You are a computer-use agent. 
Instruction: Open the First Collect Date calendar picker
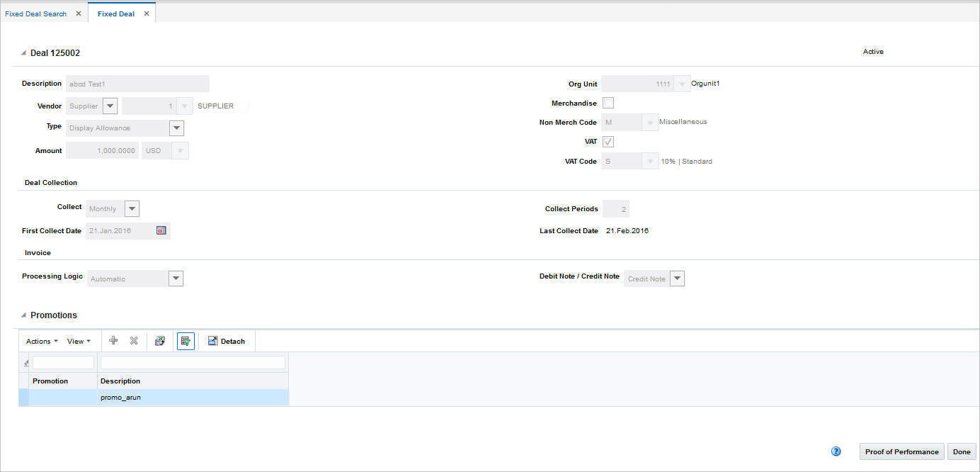pos(161,230)
